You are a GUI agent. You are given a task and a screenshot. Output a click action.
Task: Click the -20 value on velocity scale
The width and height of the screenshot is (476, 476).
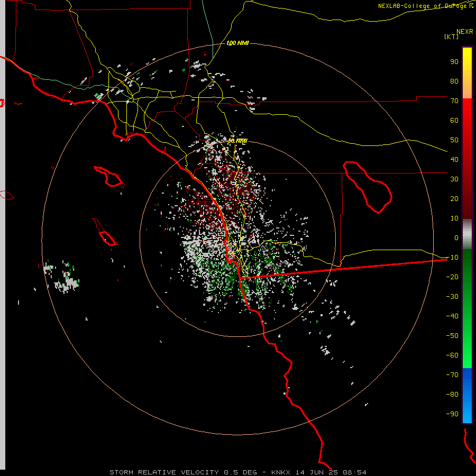pos(452,277)
